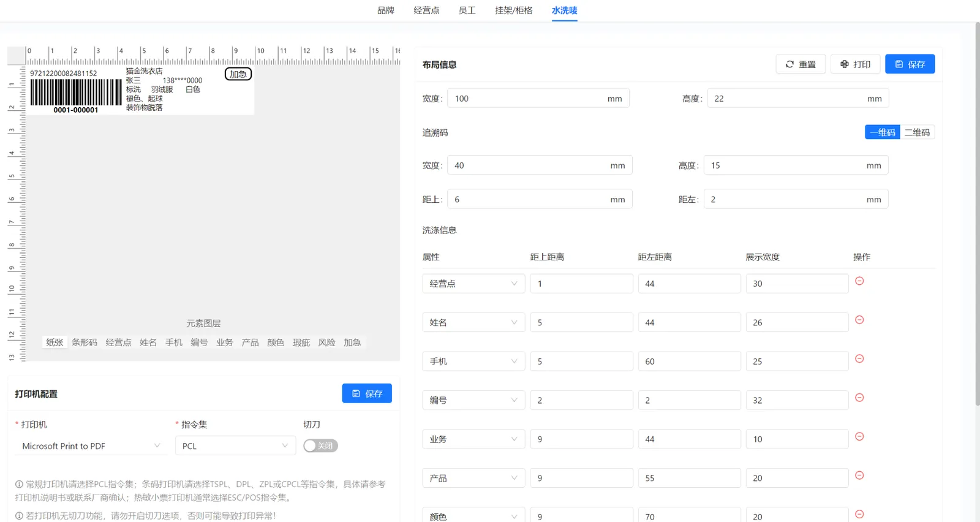The height and width of the screenshot is (522, 980).
Task: Remove the 姓名 row with minus icon
Action: pos(859,320)
